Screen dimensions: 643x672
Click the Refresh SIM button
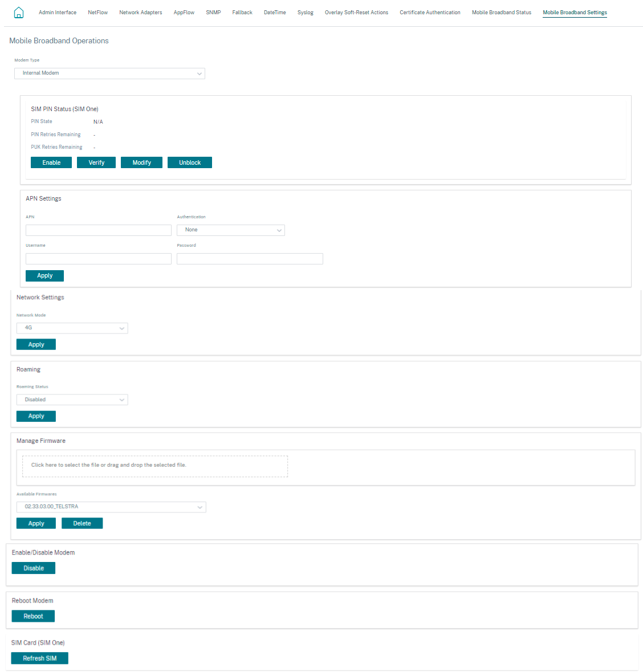click(x=39, y=658)
